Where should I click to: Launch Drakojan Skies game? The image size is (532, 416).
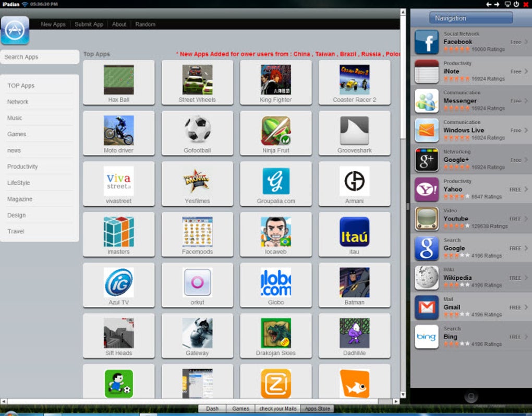pyautogui.click(x=276, y=336)
